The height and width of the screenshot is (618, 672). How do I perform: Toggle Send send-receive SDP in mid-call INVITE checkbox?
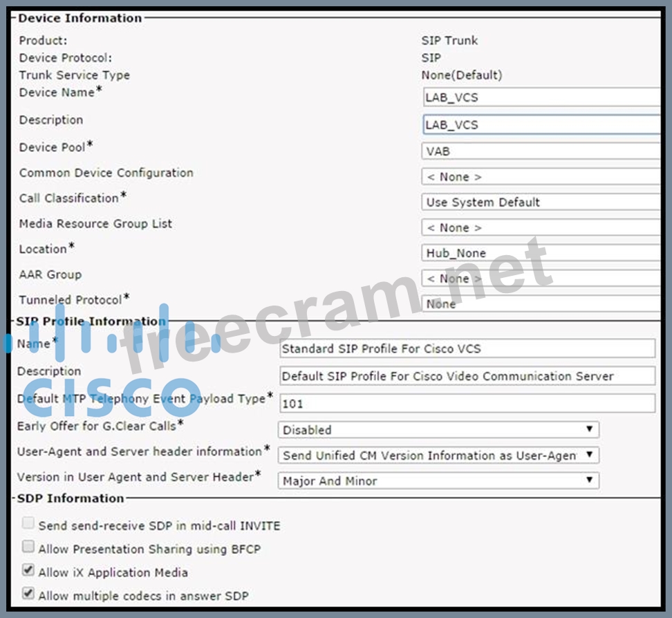[28, 525]
